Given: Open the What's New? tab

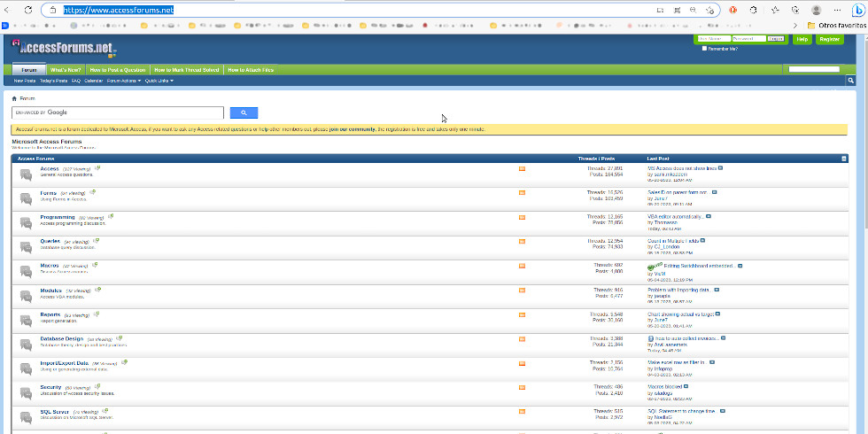Looking at the screenshot, I should click(x=66, y=70).
